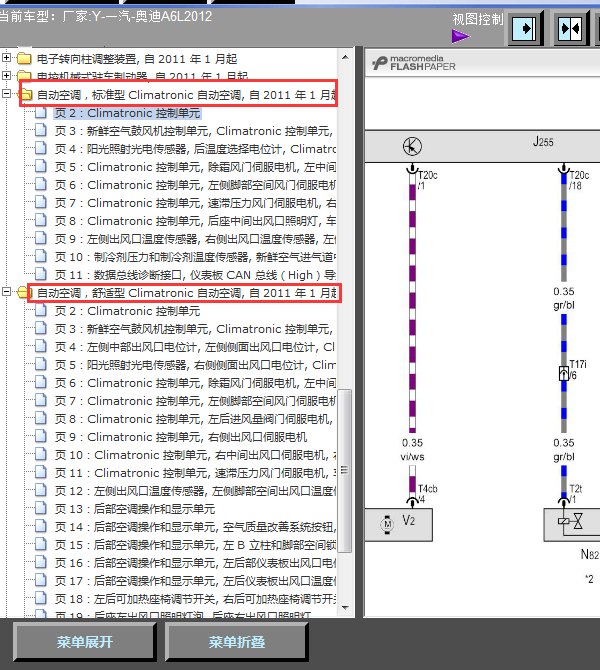600x670 pixels.
Task: Click page icon of 页 13：后部空调操作和显示单元
Action: coord(41,508)
